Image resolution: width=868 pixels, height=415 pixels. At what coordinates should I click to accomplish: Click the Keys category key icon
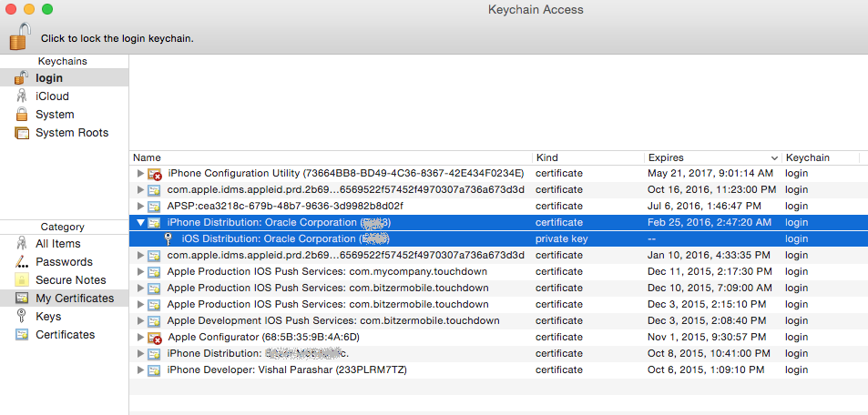(22, 317)
